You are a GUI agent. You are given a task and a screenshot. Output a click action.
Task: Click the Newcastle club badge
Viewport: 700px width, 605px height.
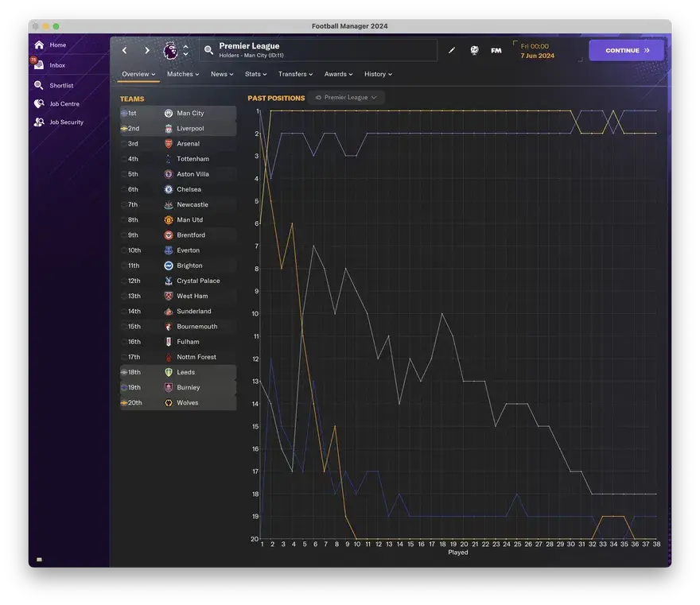(169, 205)
